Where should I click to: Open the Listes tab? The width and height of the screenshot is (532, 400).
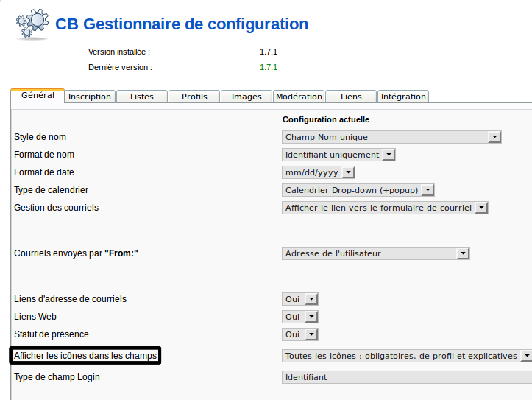pos(142,97)
